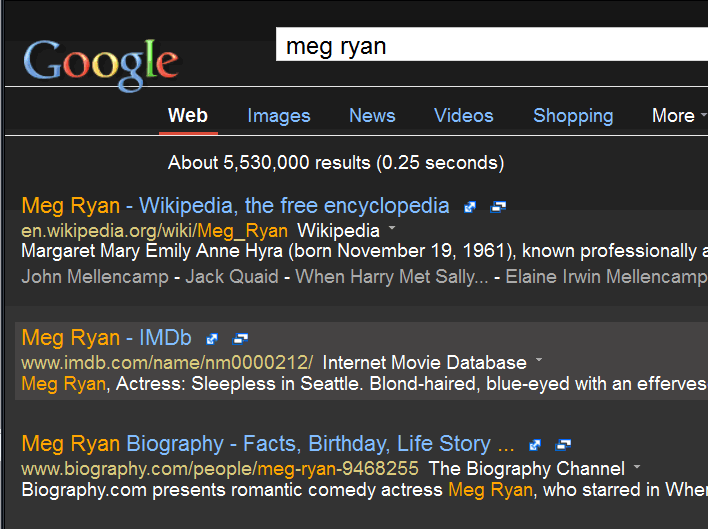Click the search box containing meg ryan

pyautogui.click(x=490, y=46)
